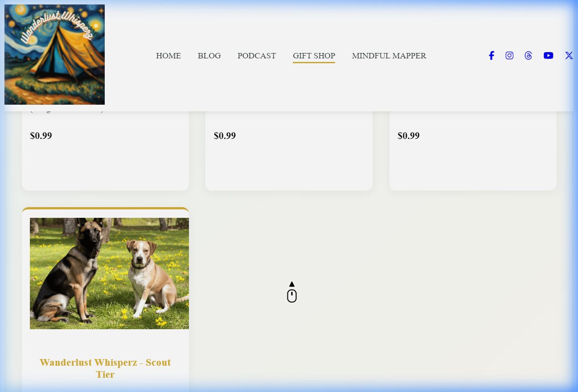Go to the HOME page

click(168, 56)
